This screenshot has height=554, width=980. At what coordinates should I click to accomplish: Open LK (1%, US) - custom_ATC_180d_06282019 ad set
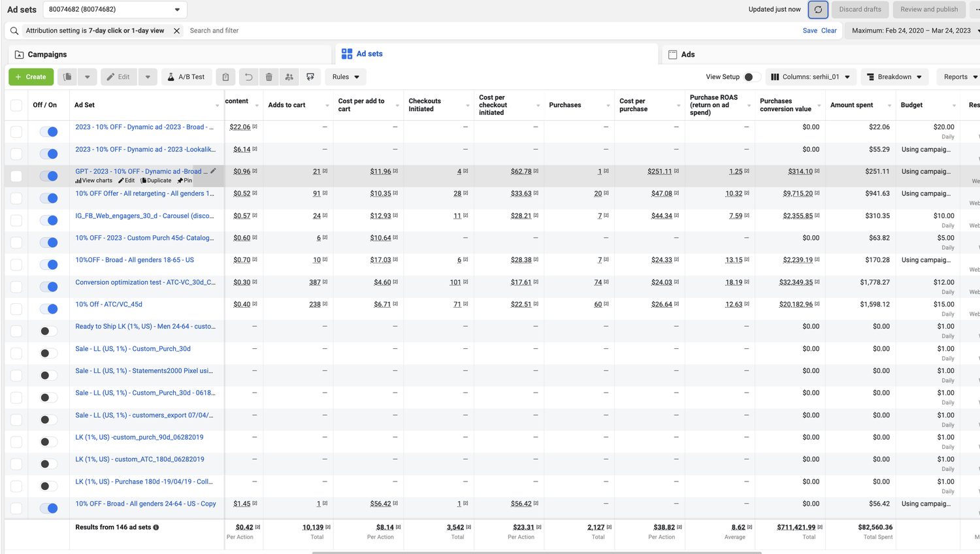point(140,459)
